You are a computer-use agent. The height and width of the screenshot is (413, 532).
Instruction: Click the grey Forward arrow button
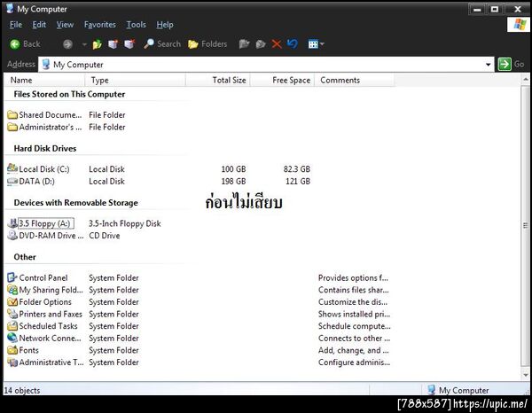[x=67, y=44]
